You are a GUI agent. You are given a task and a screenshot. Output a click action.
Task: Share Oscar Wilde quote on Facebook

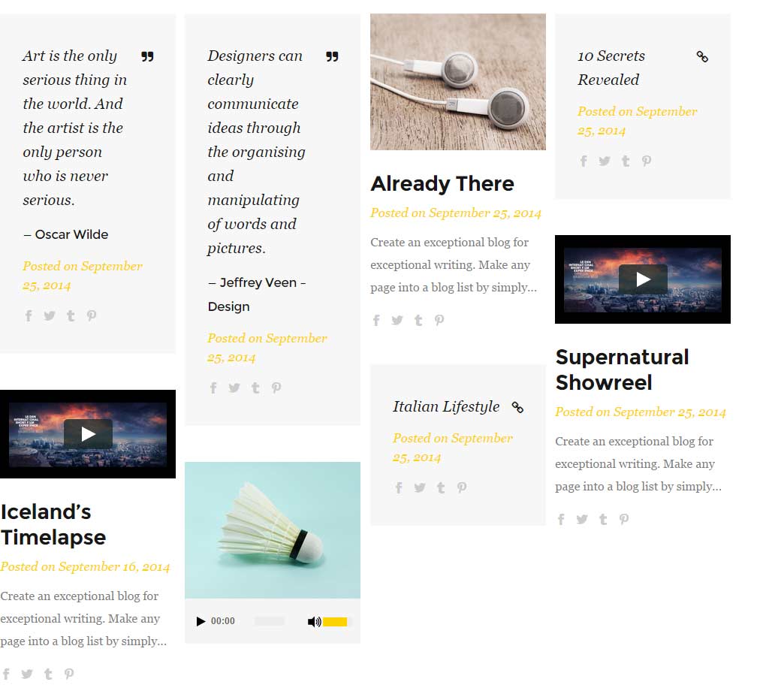(29, 315)
